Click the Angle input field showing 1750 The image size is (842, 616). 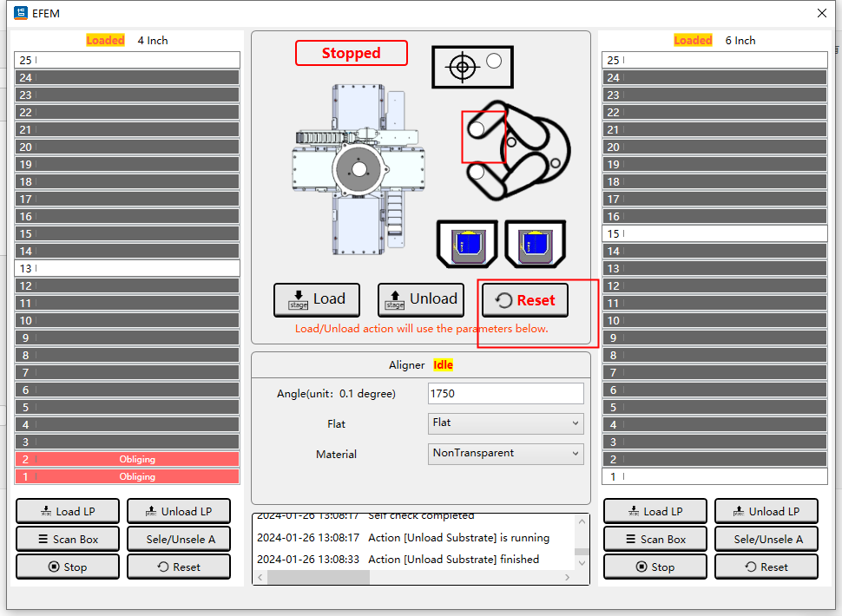tap(506, 394)
